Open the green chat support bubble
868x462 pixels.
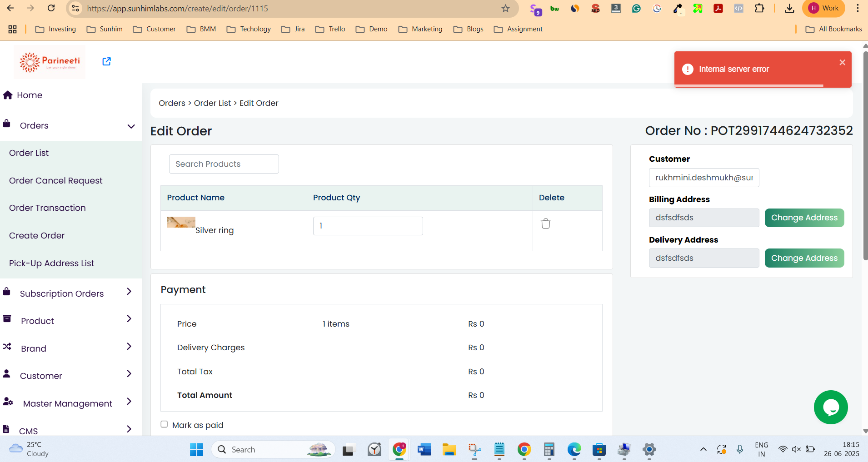point(831,407)
